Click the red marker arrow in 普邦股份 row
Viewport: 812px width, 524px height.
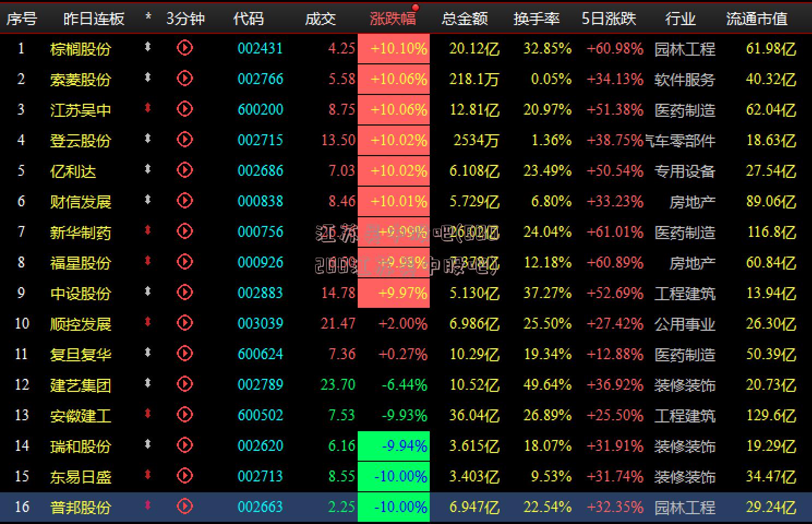(147, 505)
